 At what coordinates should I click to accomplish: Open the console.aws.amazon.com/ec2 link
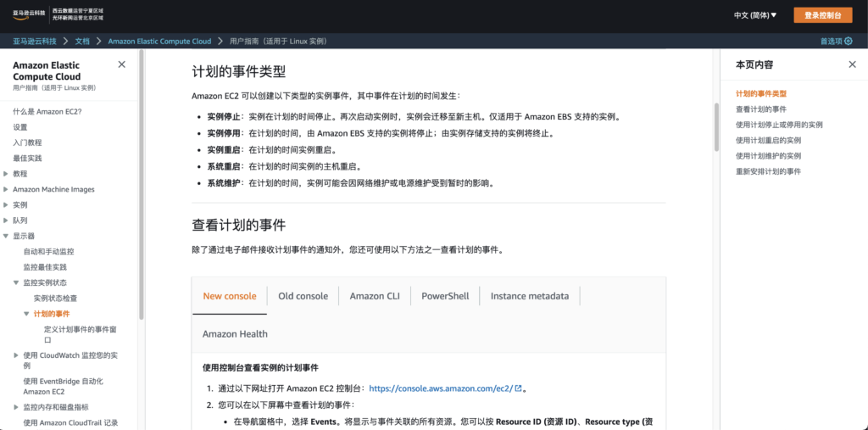(x=440, y=388)
